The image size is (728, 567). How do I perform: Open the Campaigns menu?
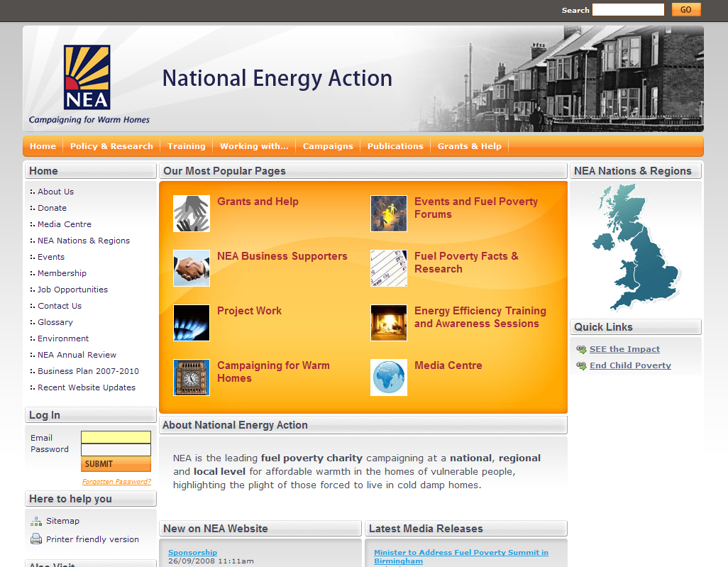328,146
